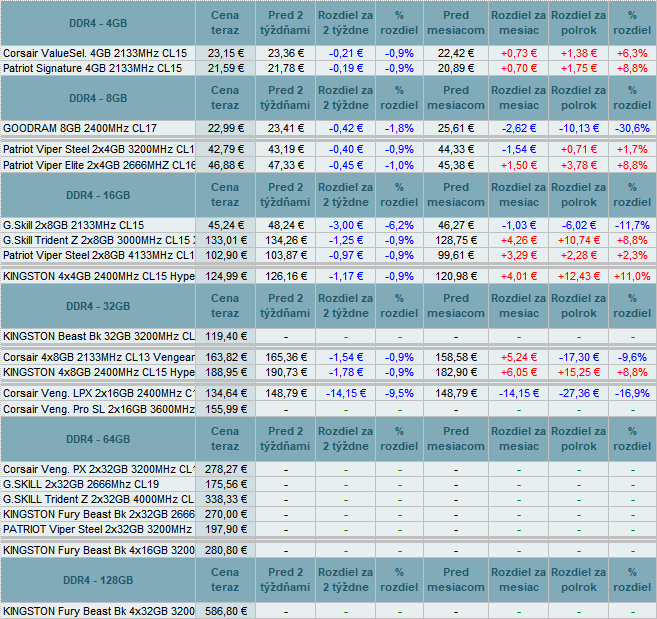Select price 46,88 € cell
Image resolution: width=657 pixels, height=619 pixels.
click(225, 165)
